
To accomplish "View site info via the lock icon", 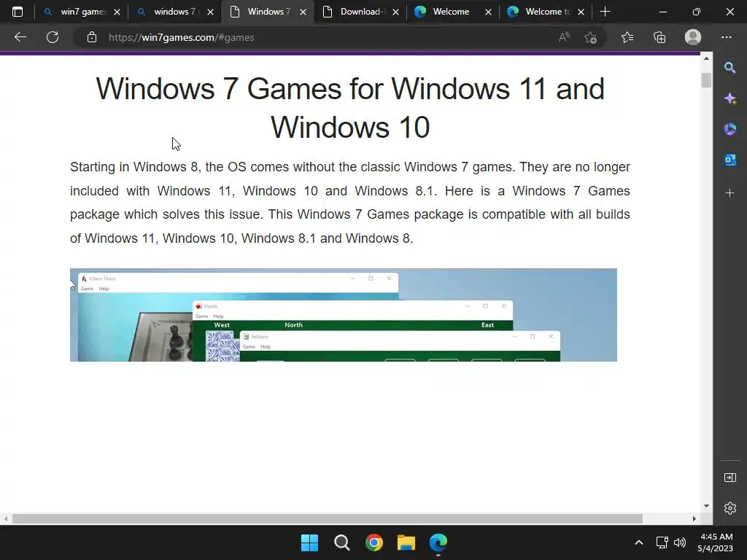I will tap(91, 37).
